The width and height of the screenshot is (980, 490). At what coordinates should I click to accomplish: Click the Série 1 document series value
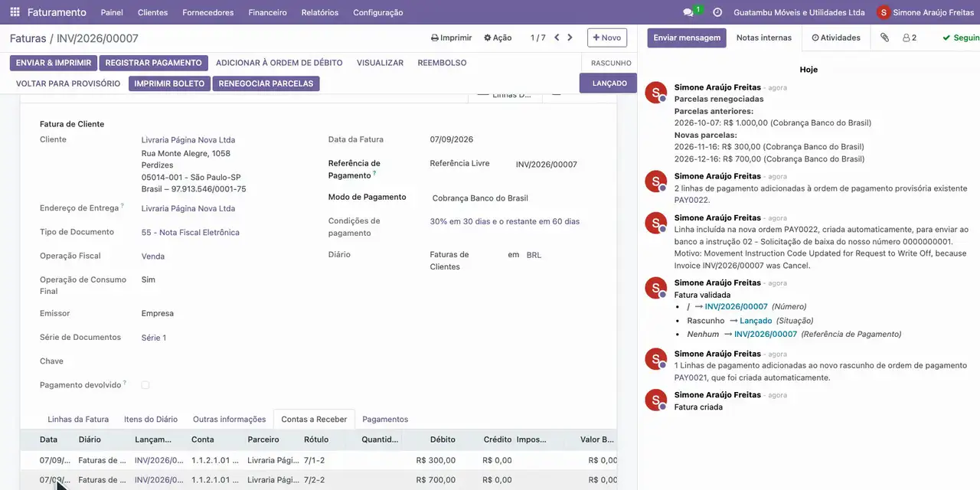click(154, 338)
